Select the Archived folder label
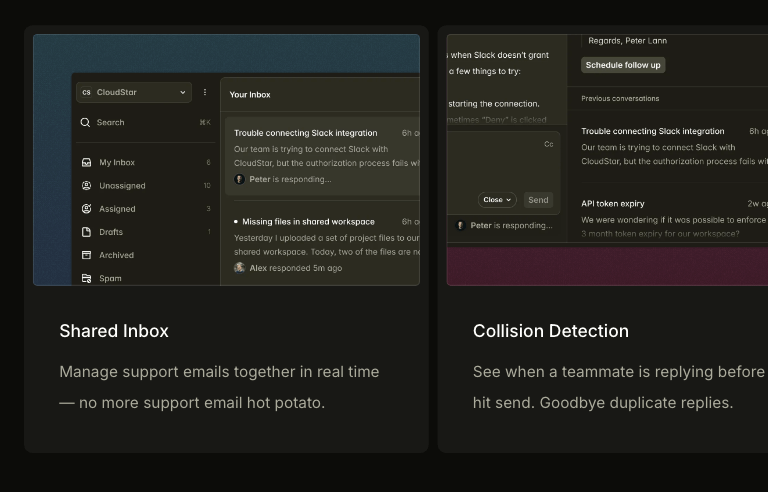Screen dimensions: 768x492 [116, 255]
